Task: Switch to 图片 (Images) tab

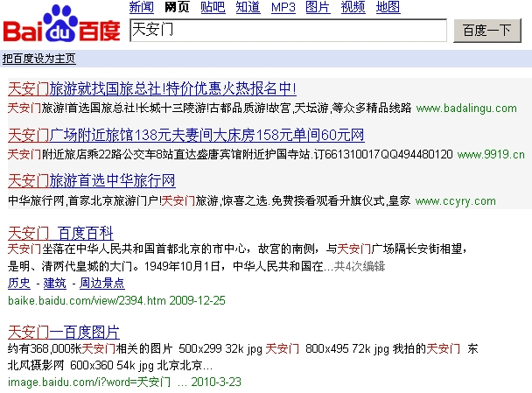Action: click(x=318, y=7)
